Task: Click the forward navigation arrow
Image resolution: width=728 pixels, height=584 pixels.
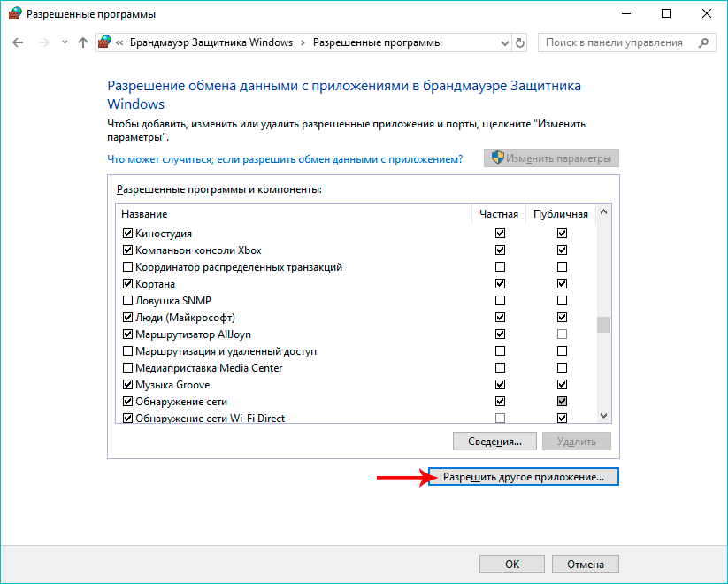Action: click(x=43, y=42)
